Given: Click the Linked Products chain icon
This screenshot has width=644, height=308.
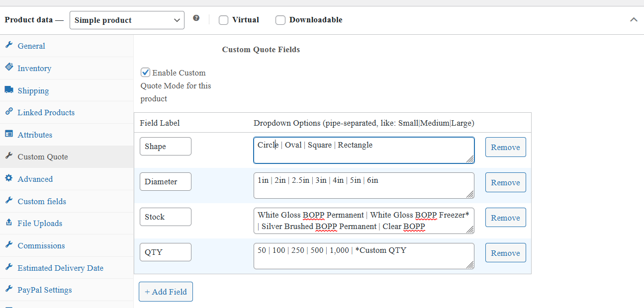Looking at the screenshot, I should [x=9, y=112].
